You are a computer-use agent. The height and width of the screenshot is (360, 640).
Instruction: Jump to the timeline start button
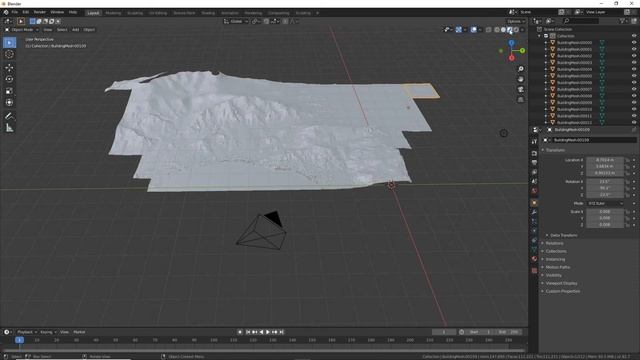click(247, 332)
